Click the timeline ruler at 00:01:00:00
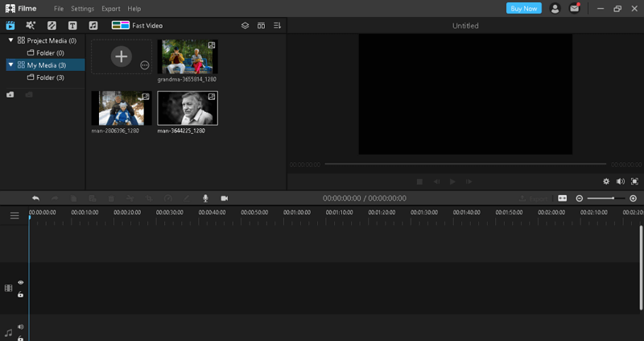Screen dimensions: 644x341 click(x=297, y=213)
